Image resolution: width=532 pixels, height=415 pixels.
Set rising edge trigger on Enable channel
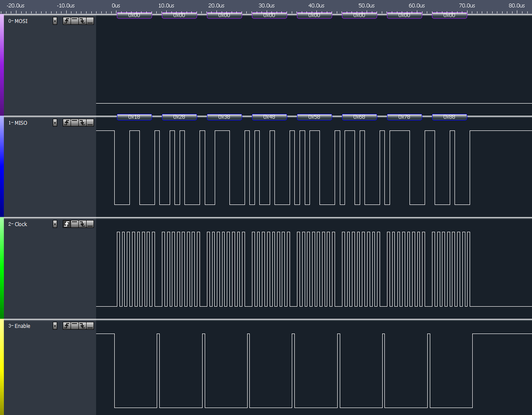tap(67, 326)
